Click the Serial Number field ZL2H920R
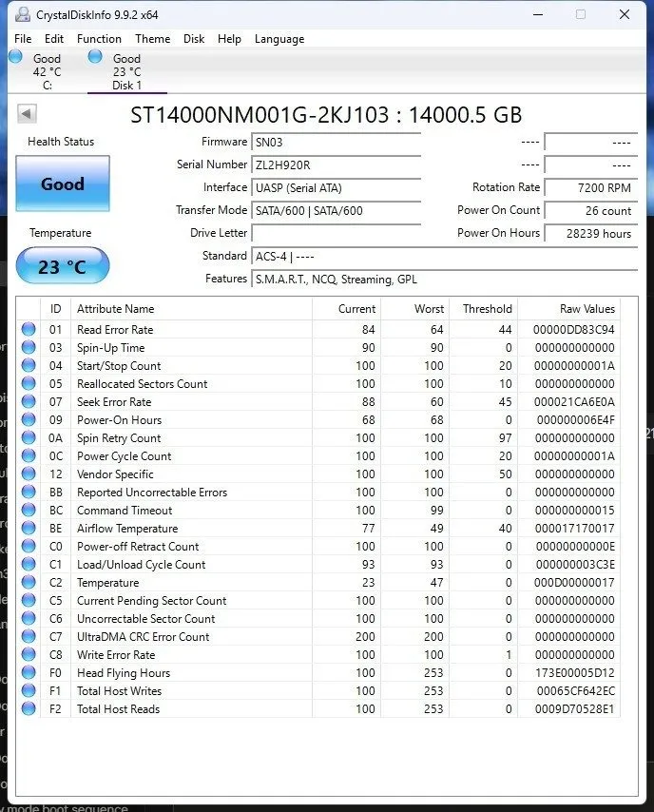This screenshot has width=654, height=812. 337,165
